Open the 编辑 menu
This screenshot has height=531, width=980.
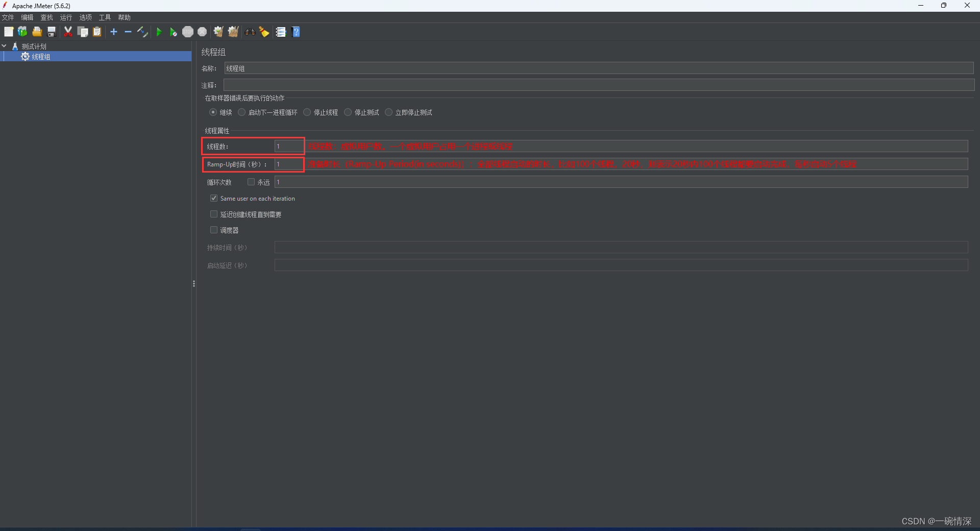[27, 17]
